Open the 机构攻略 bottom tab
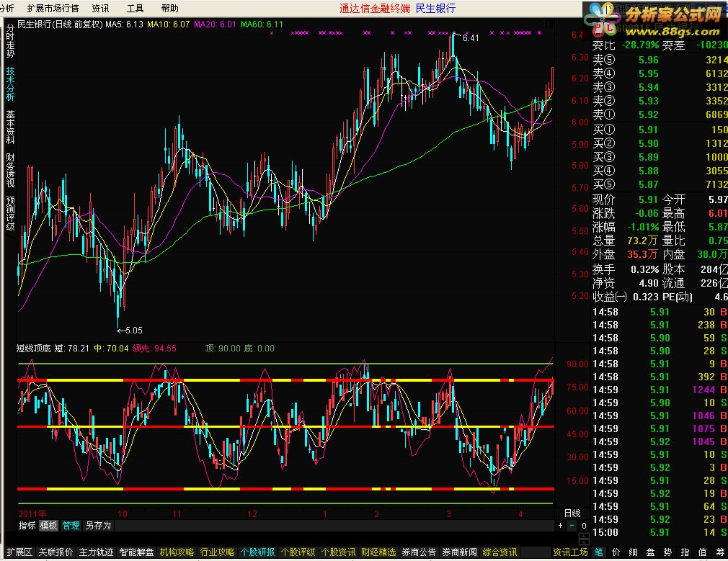728x561 pixels. [177, 552]
